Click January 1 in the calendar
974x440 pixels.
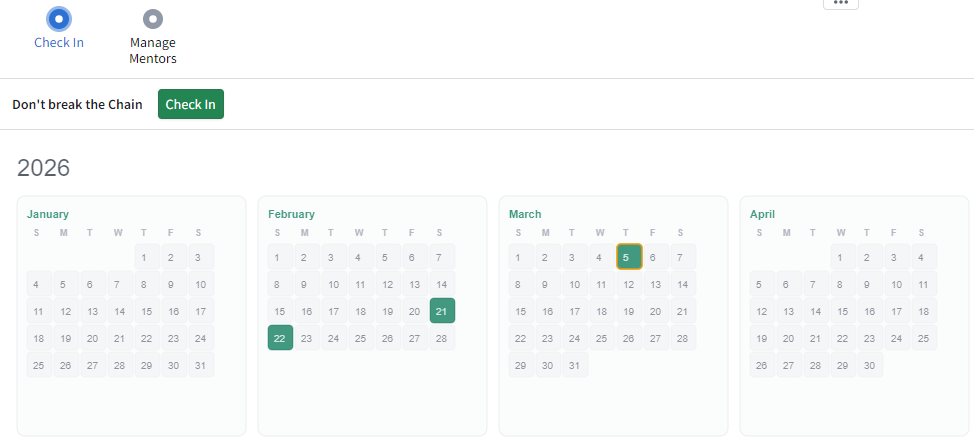click(146, 257)
